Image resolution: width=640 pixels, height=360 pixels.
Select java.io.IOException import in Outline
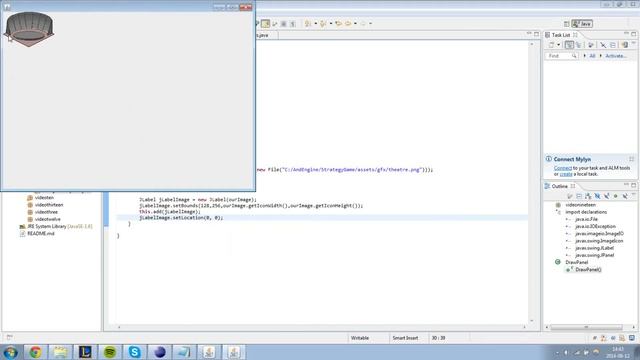pyautogui.click(x=595, y=227)
